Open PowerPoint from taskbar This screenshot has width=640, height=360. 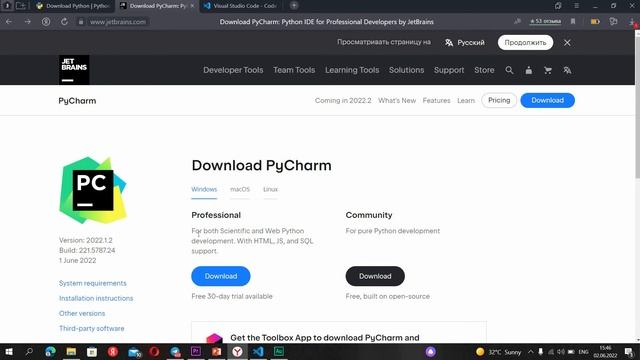pyautogui.click(x=216, y=351)
